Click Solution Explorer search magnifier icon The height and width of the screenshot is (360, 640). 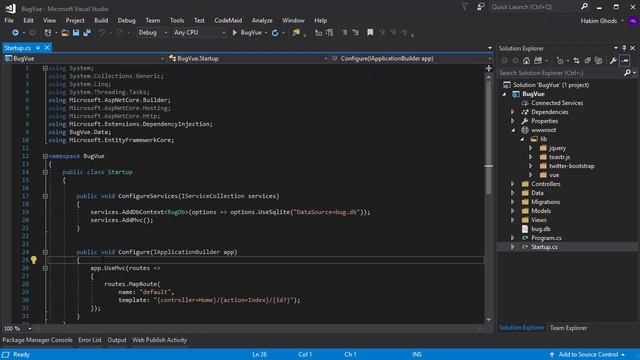pos(627,73)
